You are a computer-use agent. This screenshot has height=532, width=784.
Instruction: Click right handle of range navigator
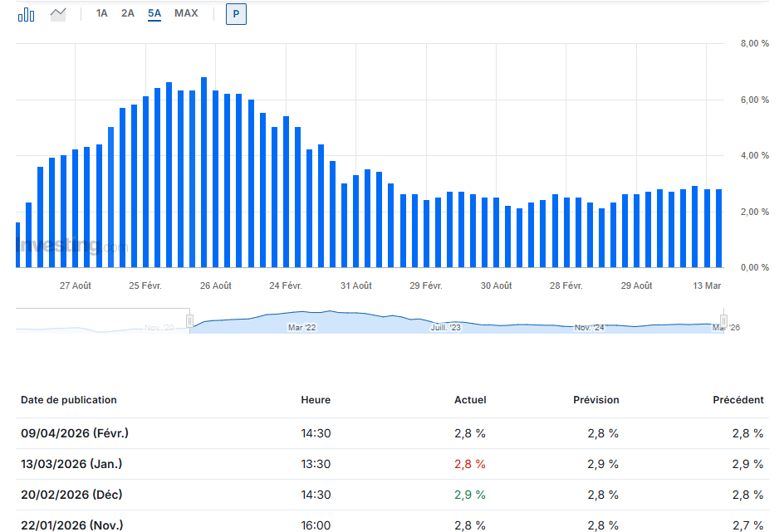[x=723, y=320]
